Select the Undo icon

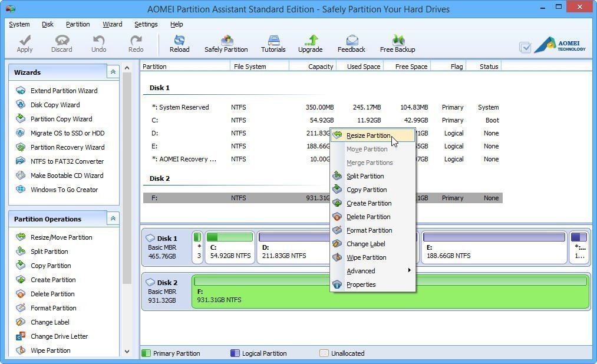98,42
